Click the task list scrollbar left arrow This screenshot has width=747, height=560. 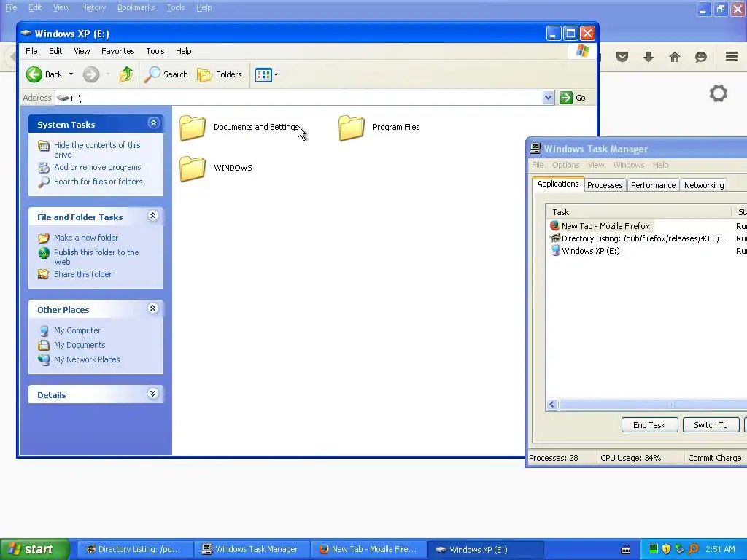pos(553,405)
